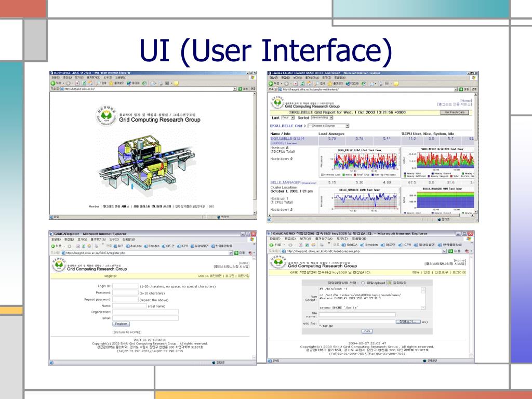Screen dimensions: 532x399
Task: Expand address dropdown in job prepare window
Action: click(444, 251)
